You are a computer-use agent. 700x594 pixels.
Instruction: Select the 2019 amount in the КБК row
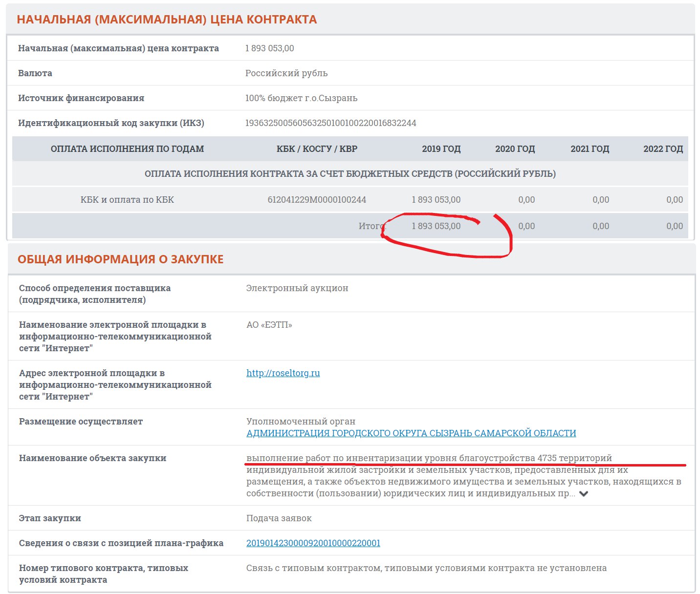tap(436, 200)
